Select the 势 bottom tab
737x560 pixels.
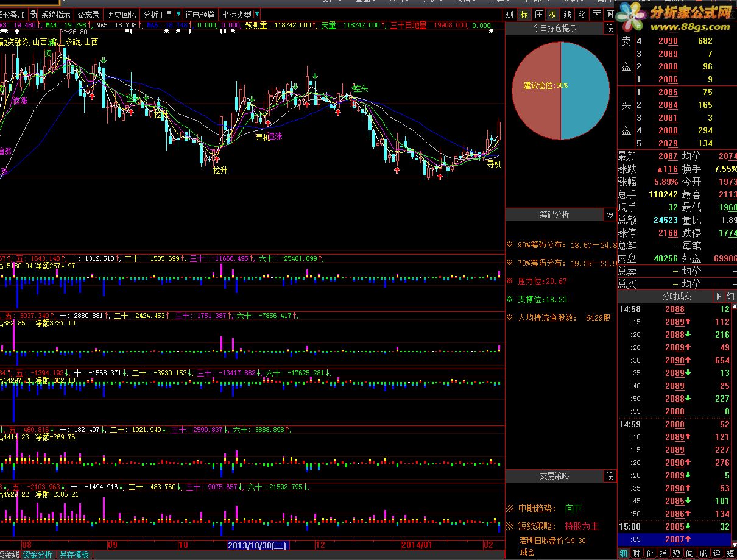pyautogui.click(x=677, y=553)
